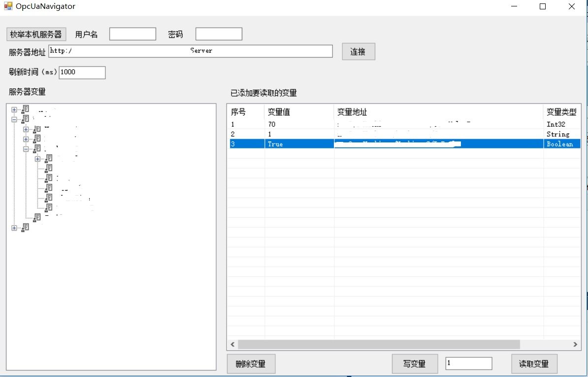Screen dimensions: 588x377
Task: Focus the 刷新时间 field showing 1000
Action: 82,72
